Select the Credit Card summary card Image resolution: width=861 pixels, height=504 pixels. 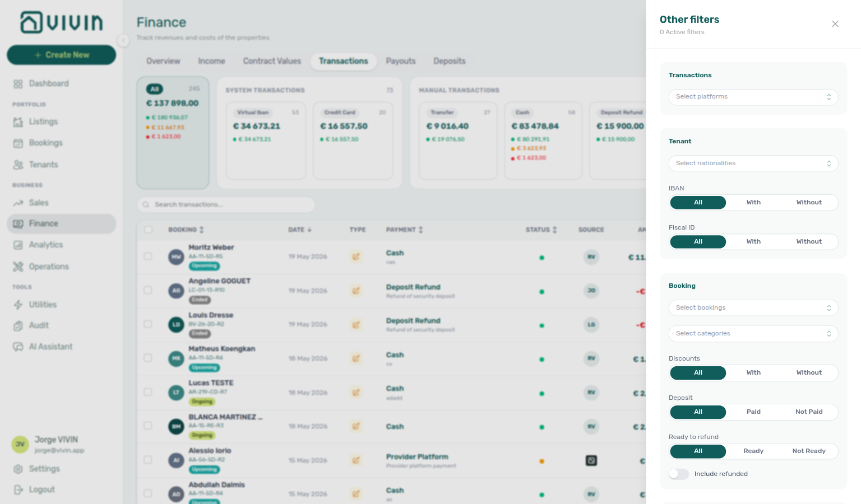click(x=353, y=141)
